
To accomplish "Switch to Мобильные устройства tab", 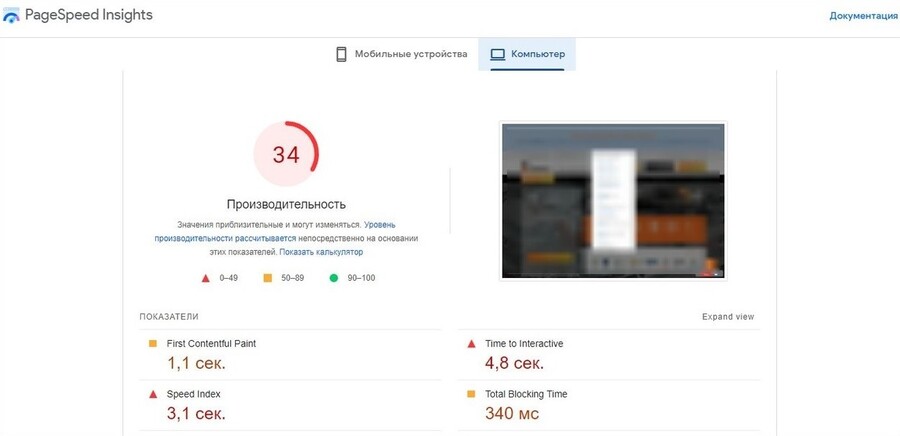I will [402, 54].
